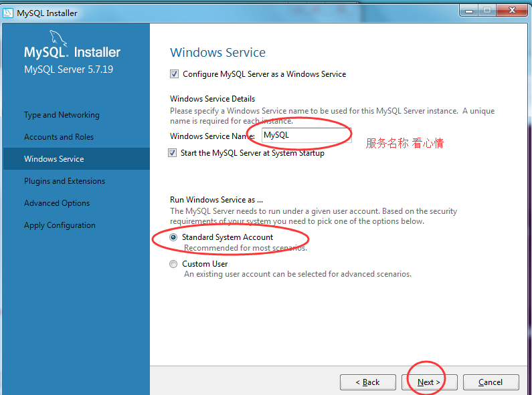This screenshot has height=395, width=532.
Task: Click the Windows Service Name input field
Action: pos(306,135)
